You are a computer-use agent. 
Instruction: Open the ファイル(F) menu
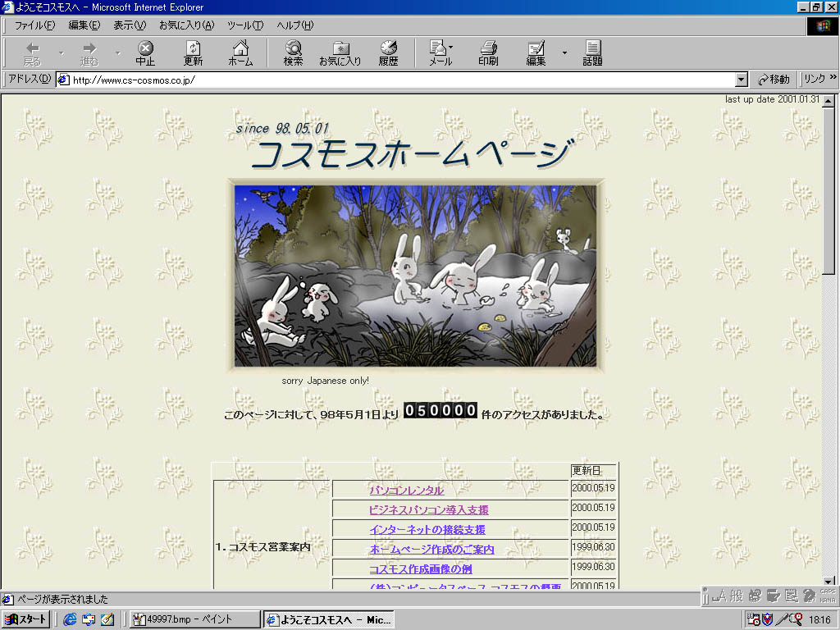pos(34,25)
